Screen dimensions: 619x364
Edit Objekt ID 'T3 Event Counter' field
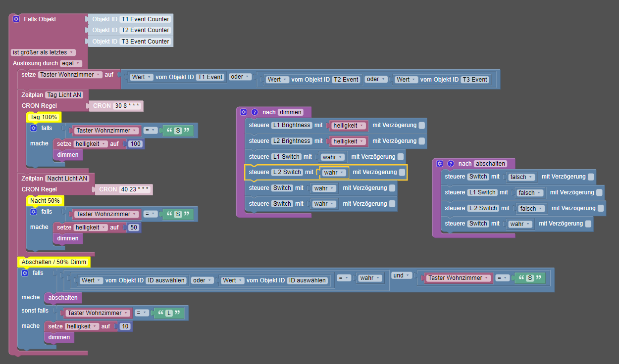pyautogui.click(x=146, y=42)
